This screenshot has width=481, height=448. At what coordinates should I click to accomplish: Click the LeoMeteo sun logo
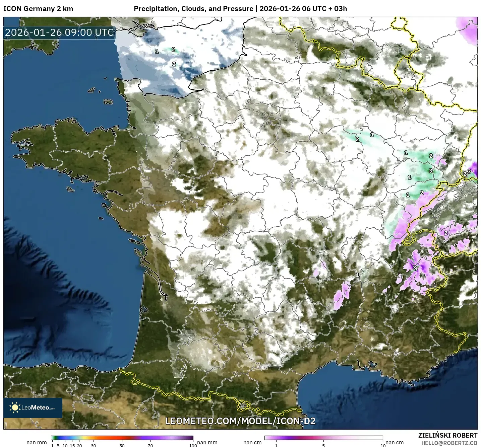[15, 407]
